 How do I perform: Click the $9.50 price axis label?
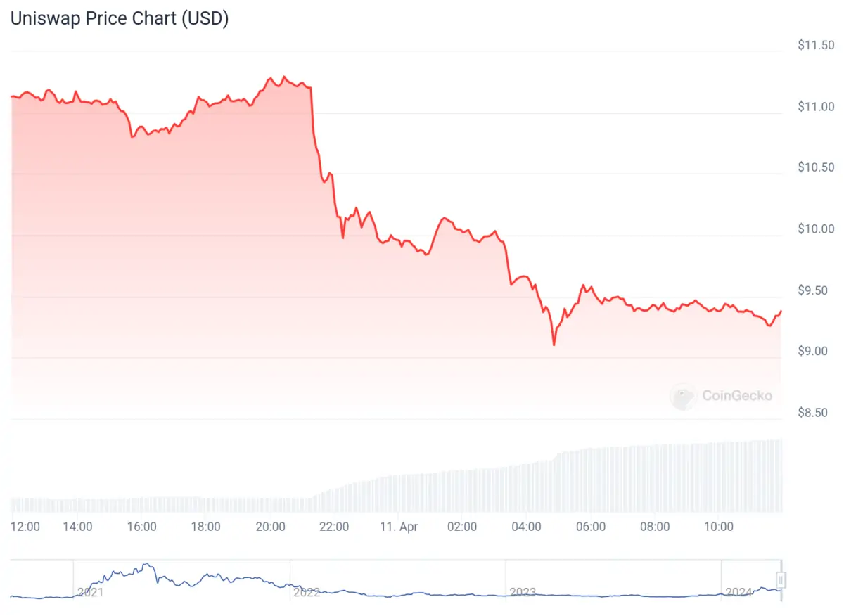(816, 290)
